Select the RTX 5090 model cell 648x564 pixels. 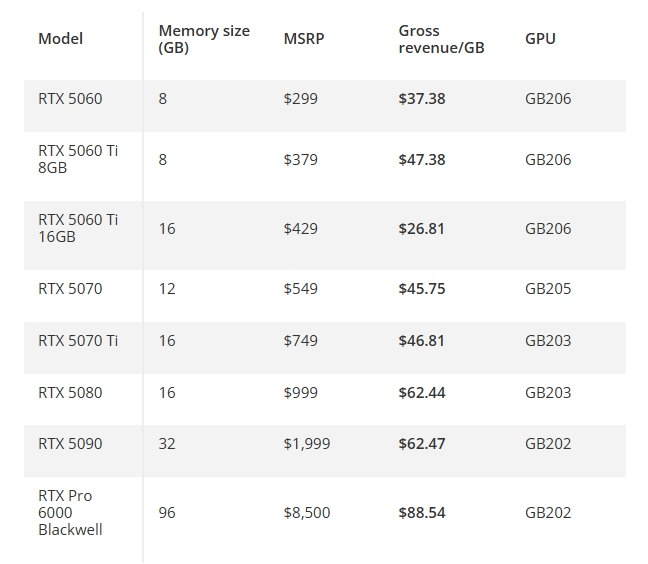tap(70, 443)
